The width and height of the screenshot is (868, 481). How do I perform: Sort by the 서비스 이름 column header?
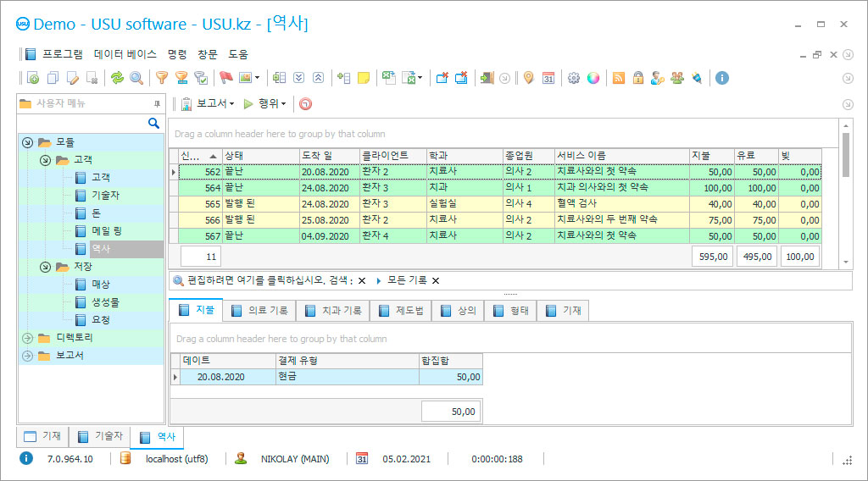click(621, 156)
